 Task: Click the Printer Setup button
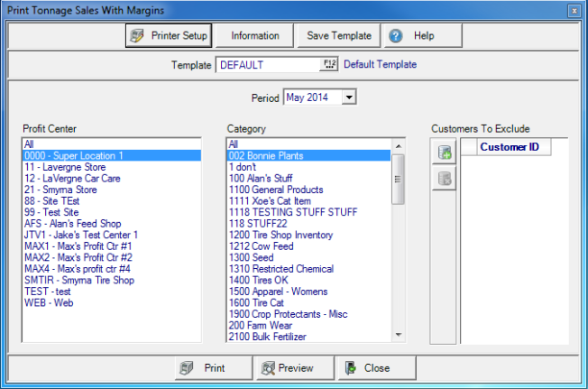click(x=169, y=36)
